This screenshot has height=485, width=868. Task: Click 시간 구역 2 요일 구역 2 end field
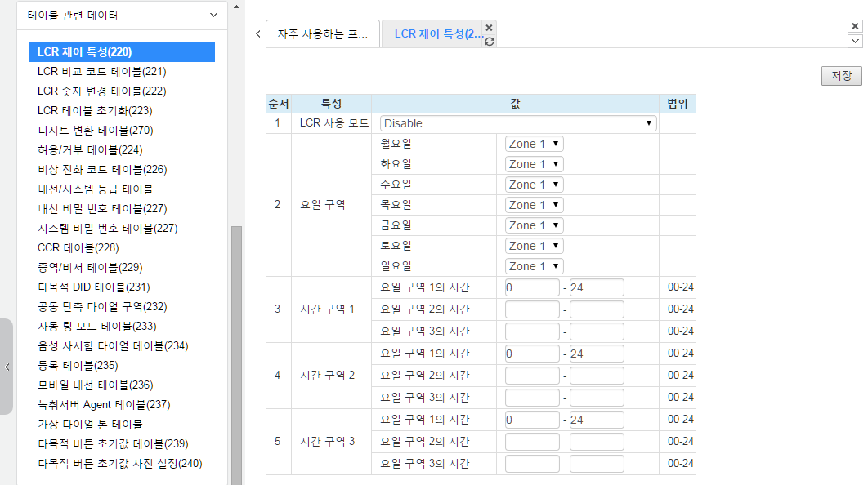597,376
